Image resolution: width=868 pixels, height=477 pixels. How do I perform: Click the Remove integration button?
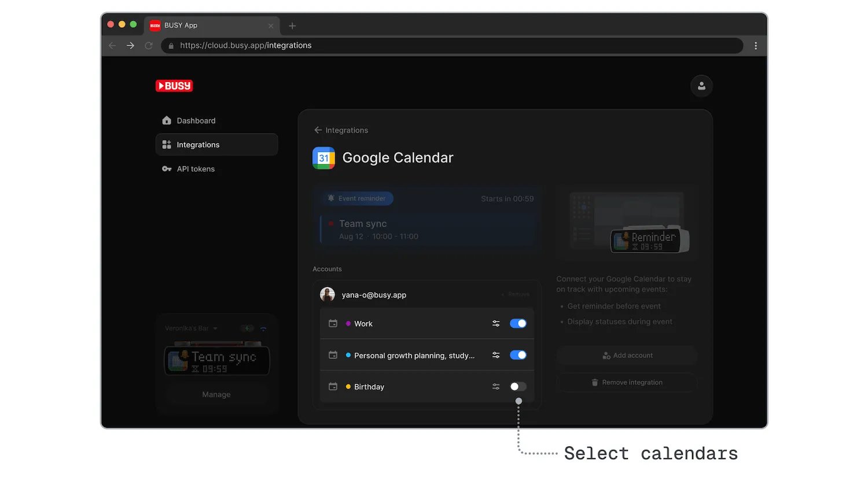pyautogui.click(x=627, y=382)
